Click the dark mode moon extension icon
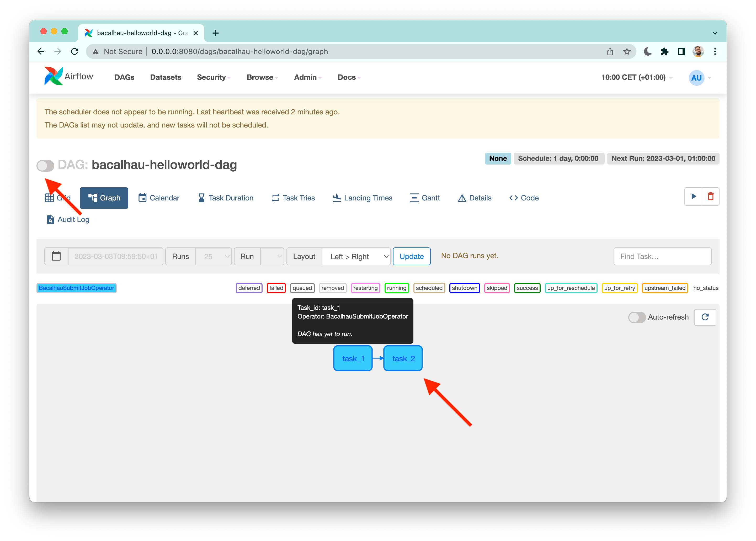This screenshot has width=756, height=541. [x=647, y=51]
